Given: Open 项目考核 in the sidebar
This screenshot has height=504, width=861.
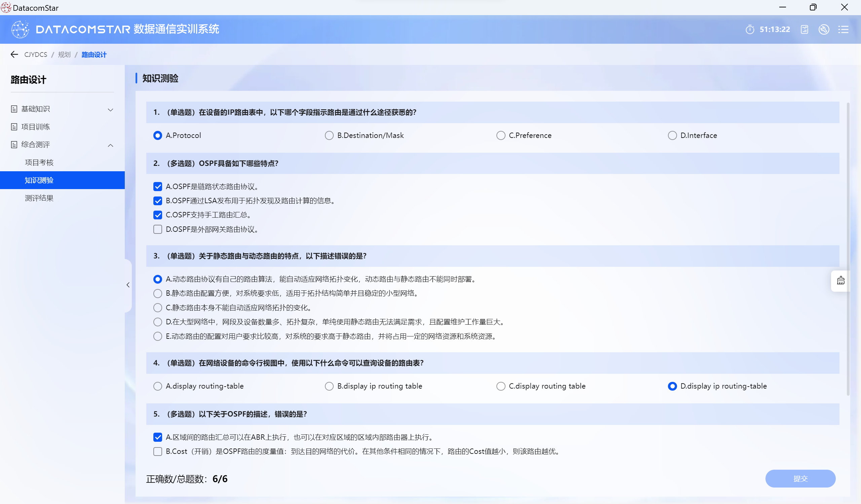Looking at the screenshot, I should (39, 162).
